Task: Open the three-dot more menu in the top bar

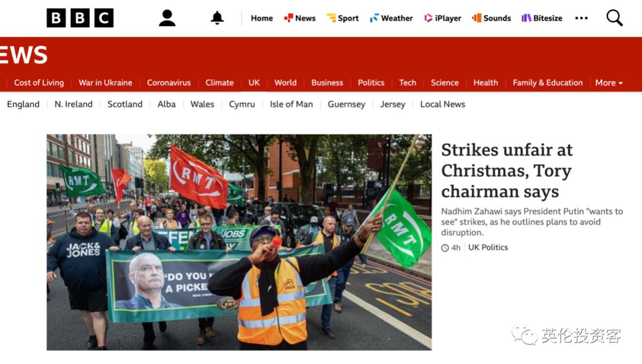Action: tap(581, 18)
